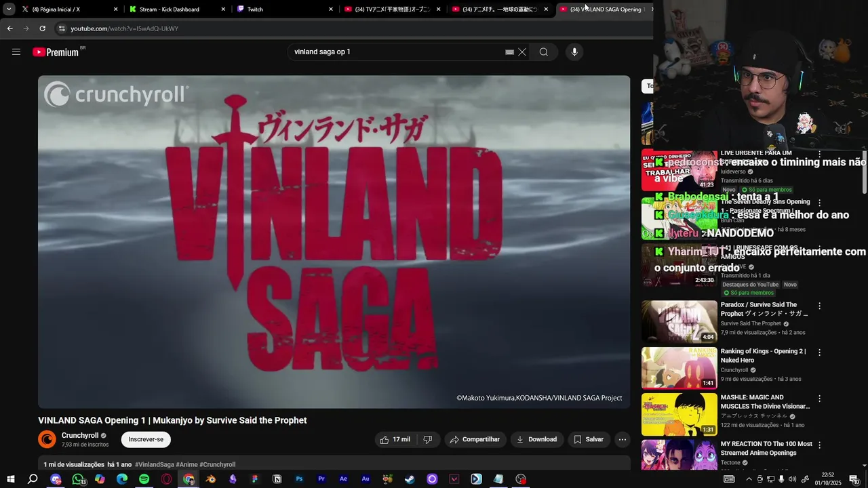This screenshot has width=868, height=488.
Task: Share the video via Compartilhar
Action: (475, 439)
